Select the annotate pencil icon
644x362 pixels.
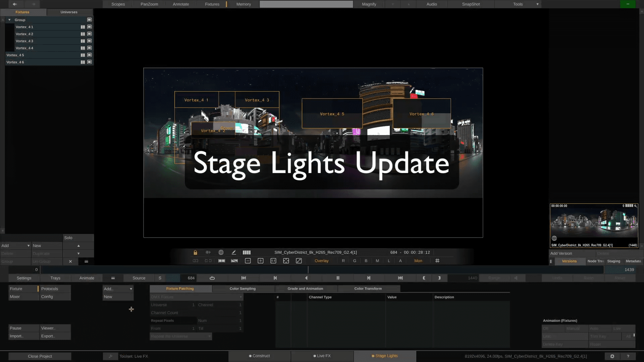pos(234,252)
